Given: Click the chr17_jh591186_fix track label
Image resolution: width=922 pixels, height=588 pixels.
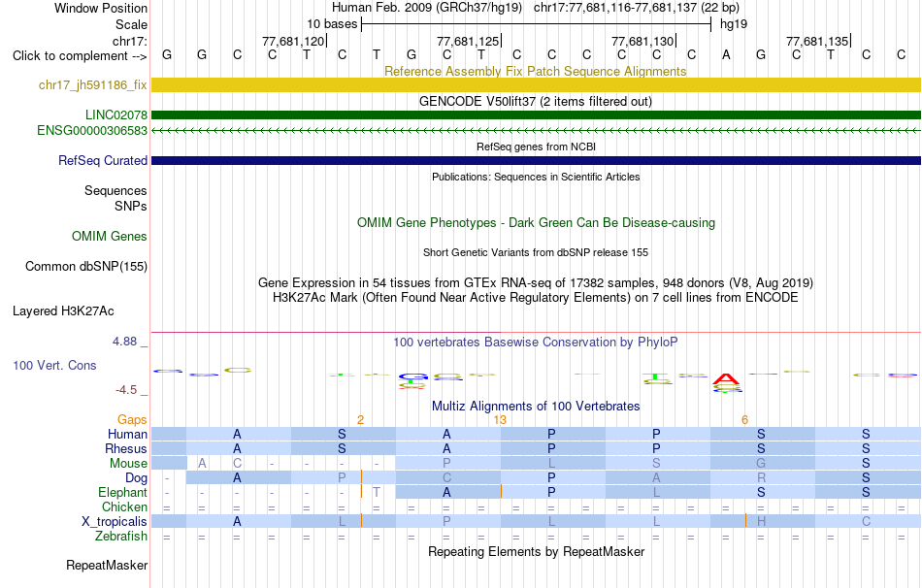Looking at the screenshot, I should (x=93, y=84).
